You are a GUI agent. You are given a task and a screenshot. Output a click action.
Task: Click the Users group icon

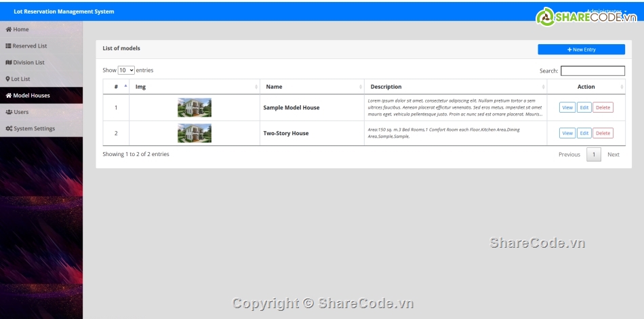click(9, 112)
